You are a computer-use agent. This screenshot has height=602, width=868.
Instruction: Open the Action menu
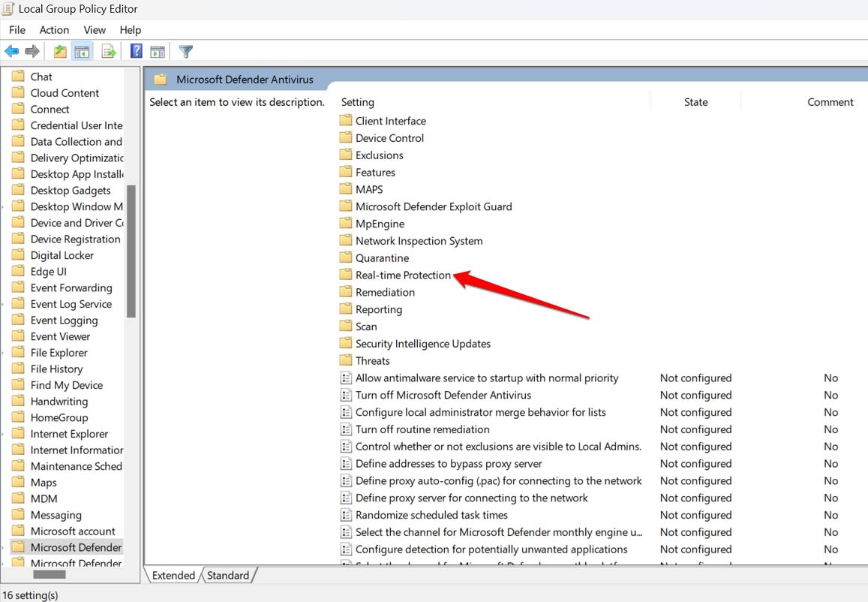point(54,30)
